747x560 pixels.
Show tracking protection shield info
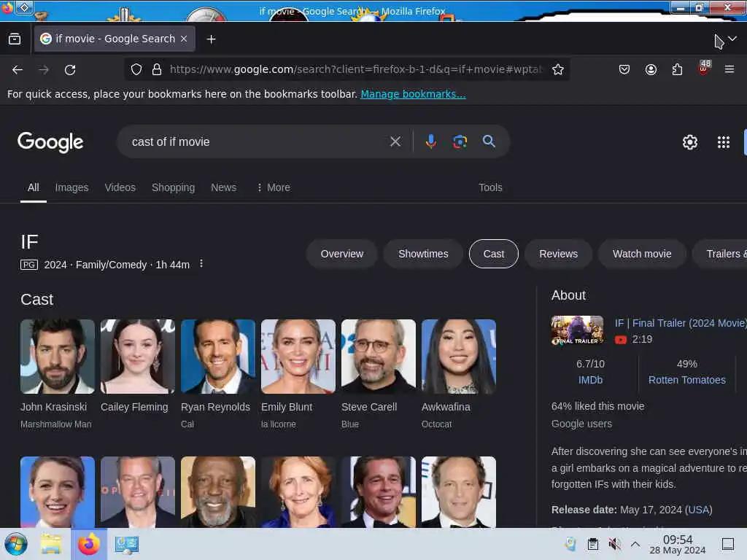136,69
